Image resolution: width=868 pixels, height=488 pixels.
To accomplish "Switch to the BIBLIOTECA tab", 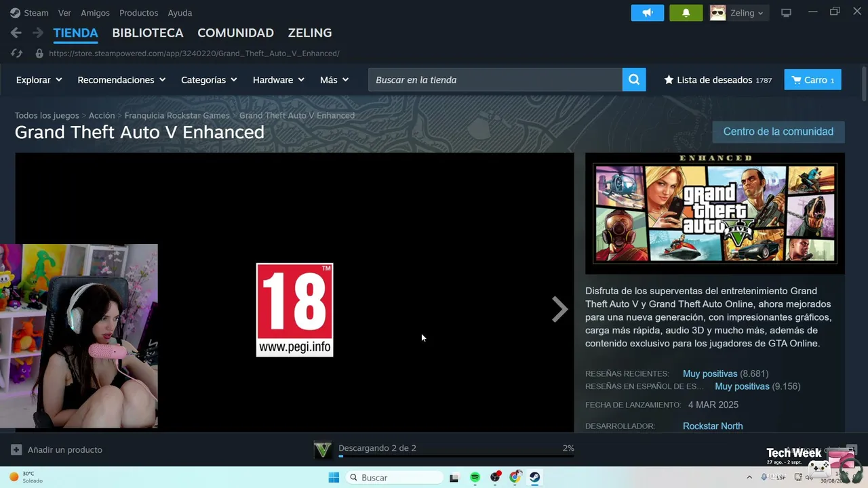I will pyautogui.click(x=148, y=33).
